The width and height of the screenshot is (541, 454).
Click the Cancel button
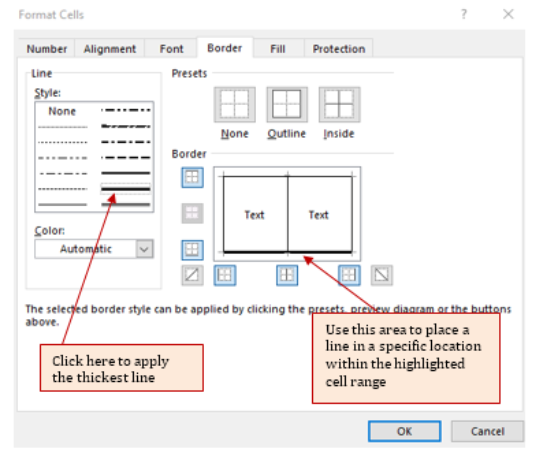pos(488,431)
